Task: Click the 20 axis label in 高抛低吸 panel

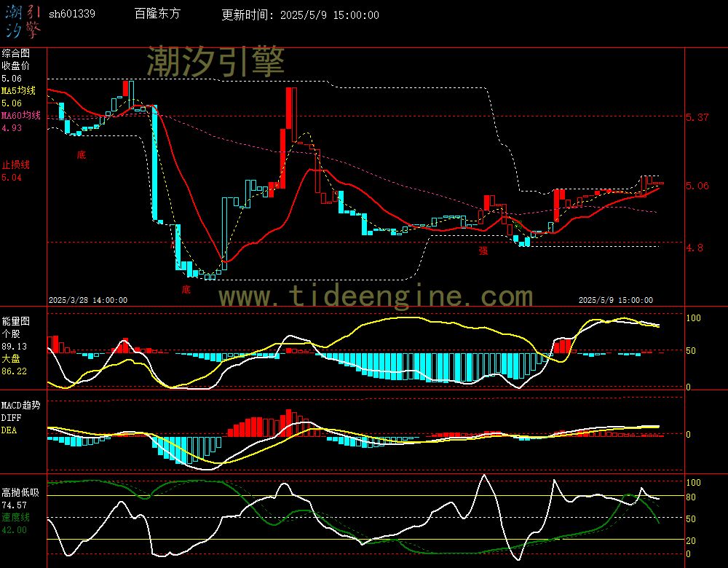Action: click(691, 541)
